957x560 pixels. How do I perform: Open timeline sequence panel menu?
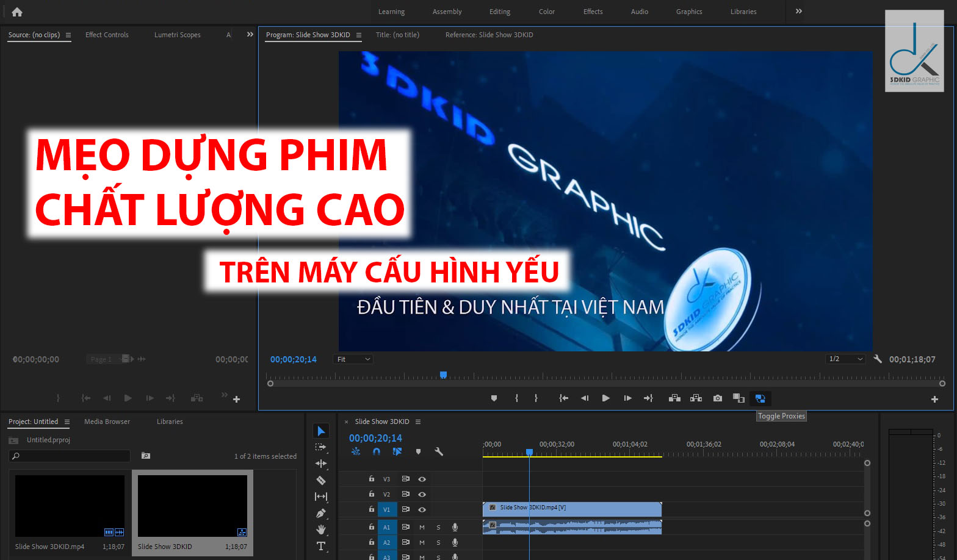tap(418, 422)
